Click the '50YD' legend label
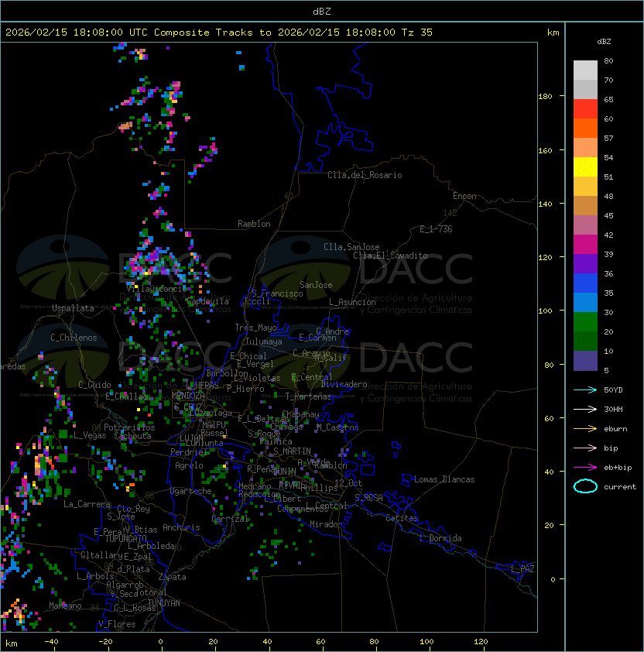Screen dimensions: 644x652 [x=613, y=390]
